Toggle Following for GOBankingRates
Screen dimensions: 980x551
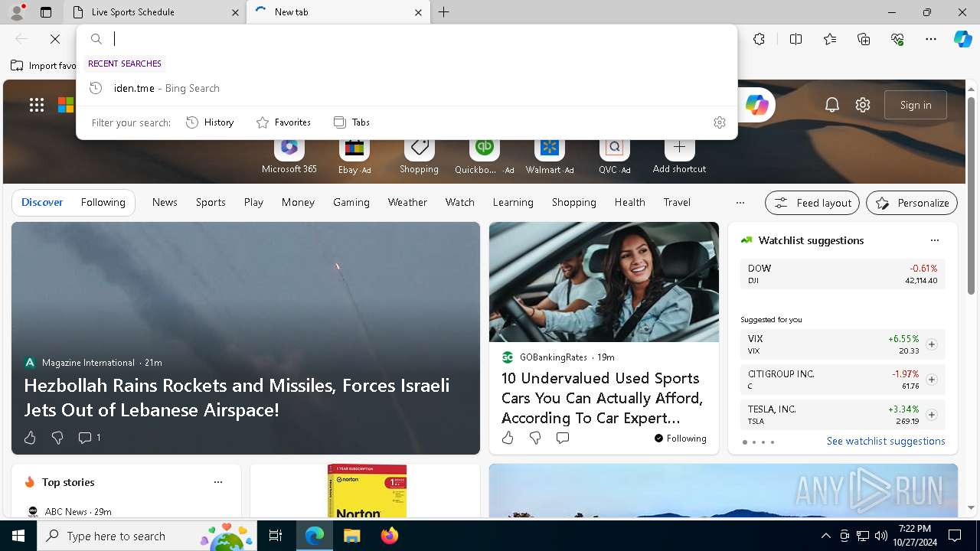(680, 439)
